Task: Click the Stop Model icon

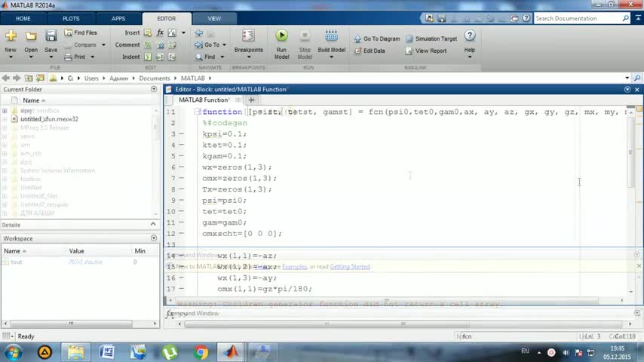Action: coord(305,36)
